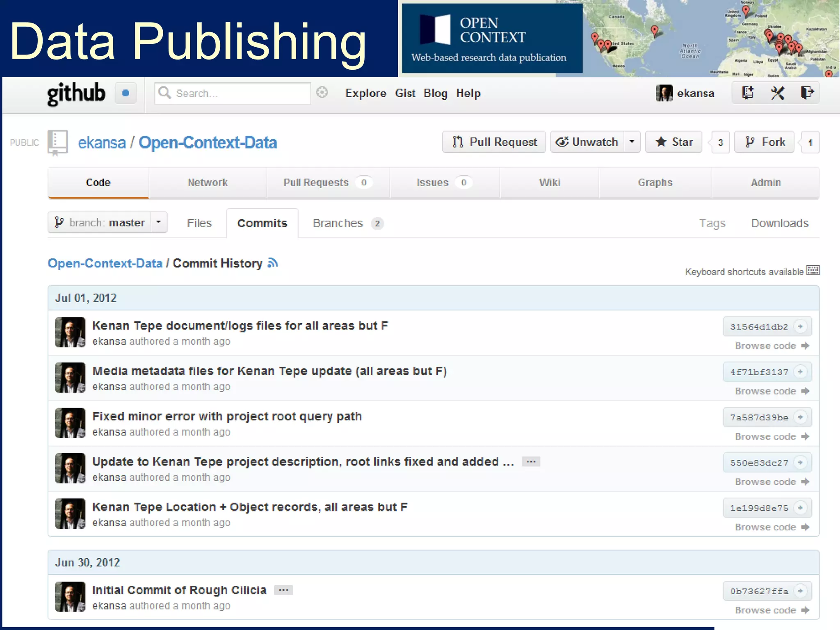Open account settings tools icon
This screenshot has height=630, width=840.
click(777, 93)
